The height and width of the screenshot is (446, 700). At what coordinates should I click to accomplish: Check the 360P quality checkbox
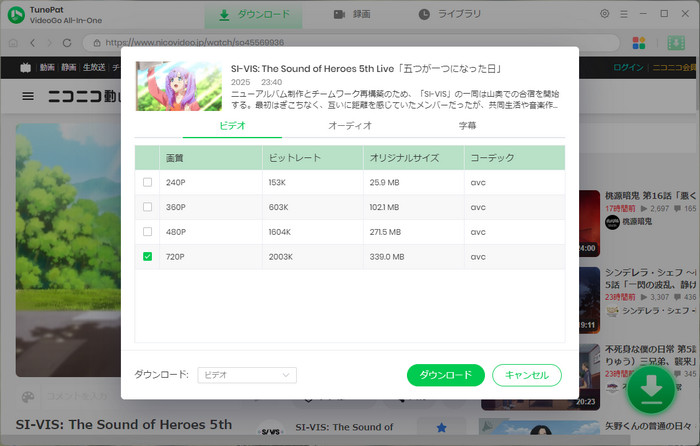pyautogui.click(x=147, y=207)
